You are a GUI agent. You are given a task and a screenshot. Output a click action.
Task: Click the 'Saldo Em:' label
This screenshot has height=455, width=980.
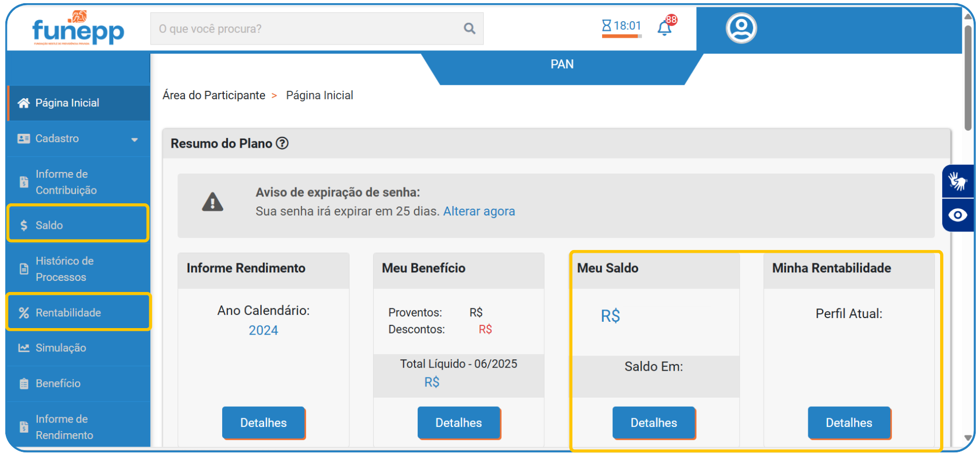pos(654,367)
